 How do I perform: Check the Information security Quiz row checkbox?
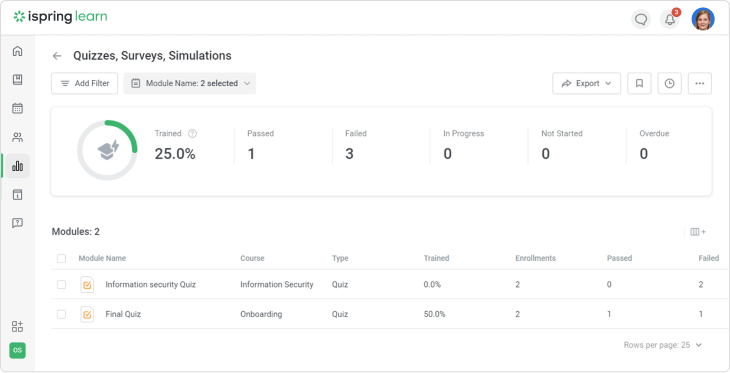click(x=61, y=285)
